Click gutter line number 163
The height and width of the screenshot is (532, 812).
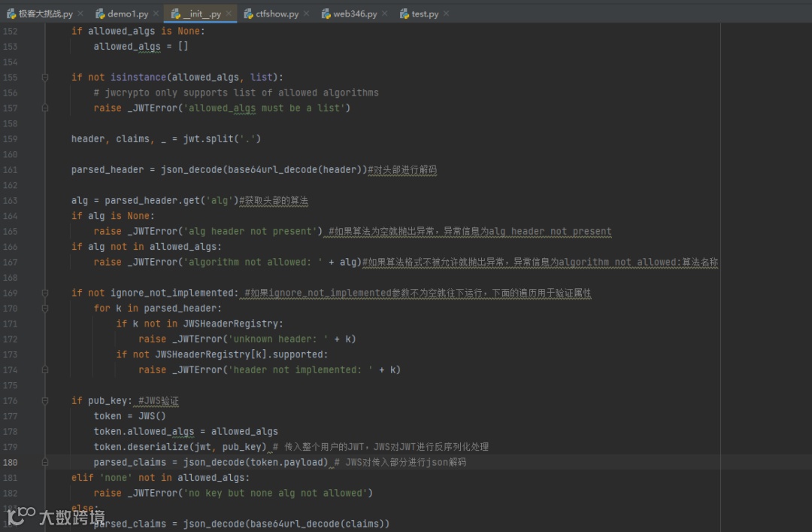(11, 201)
